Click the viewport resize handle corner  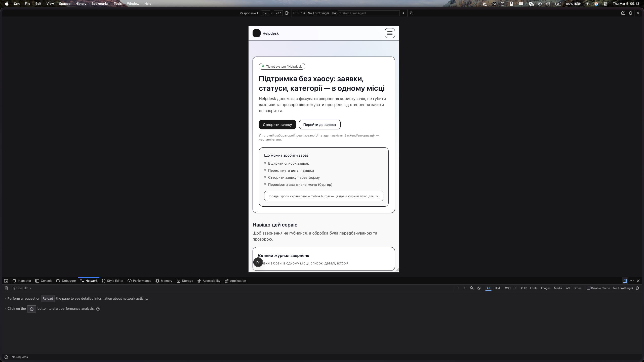coord(397,270)
